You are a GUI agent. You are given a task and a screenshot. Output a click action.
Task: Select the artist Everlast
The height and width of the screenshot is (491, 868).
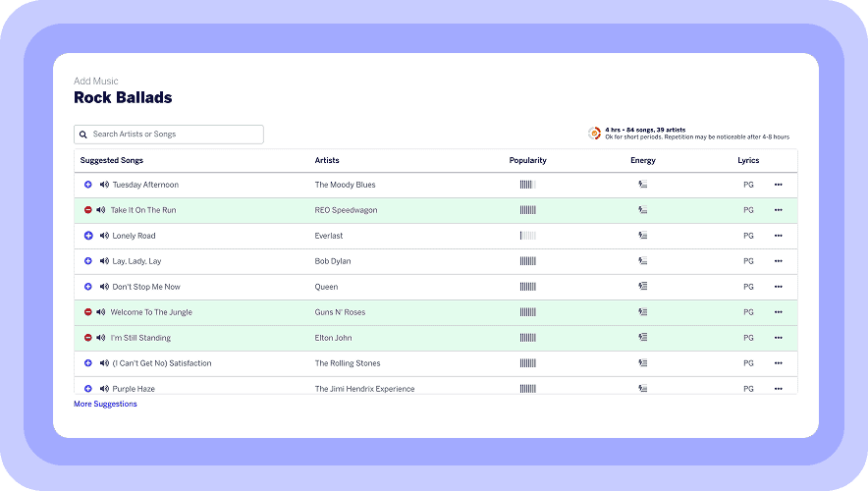pos(329,236)
